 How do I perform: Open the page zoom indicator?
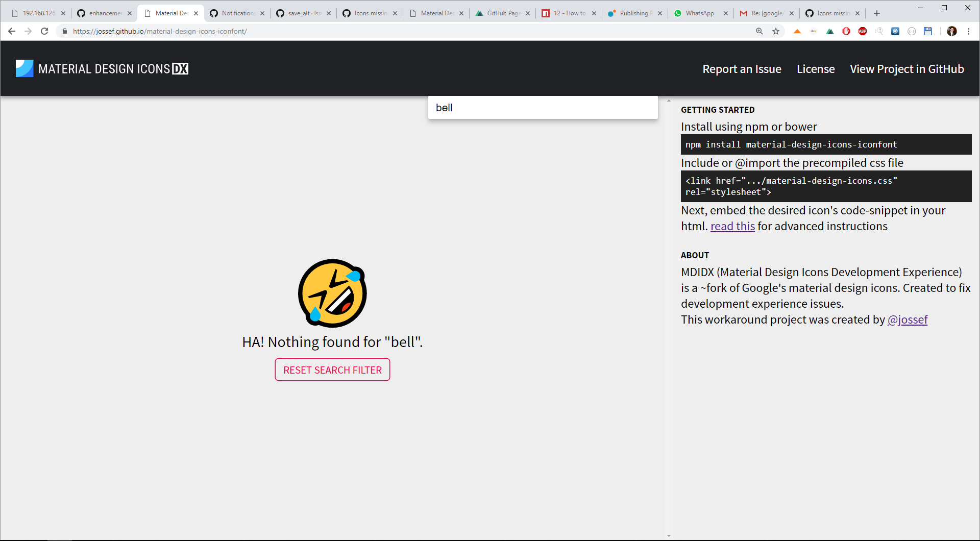(759, 31)
